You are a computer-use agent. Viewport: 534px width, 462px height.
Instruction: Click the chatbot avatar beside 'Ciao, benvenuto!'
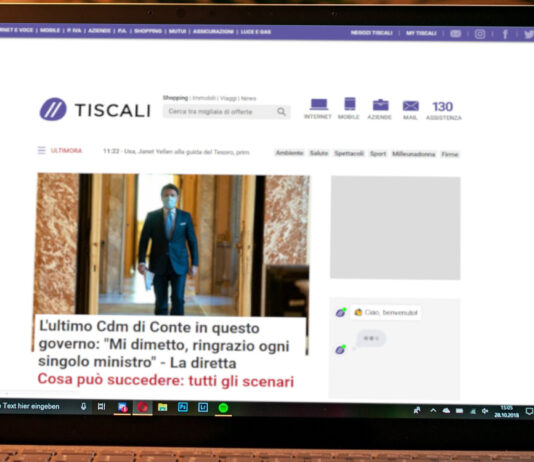coord(341,312)
